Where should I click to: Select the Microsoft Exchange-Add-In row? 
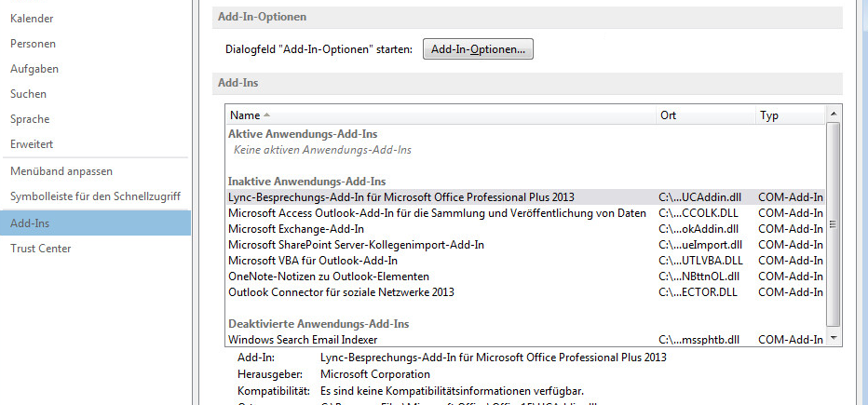pos(524,228)
